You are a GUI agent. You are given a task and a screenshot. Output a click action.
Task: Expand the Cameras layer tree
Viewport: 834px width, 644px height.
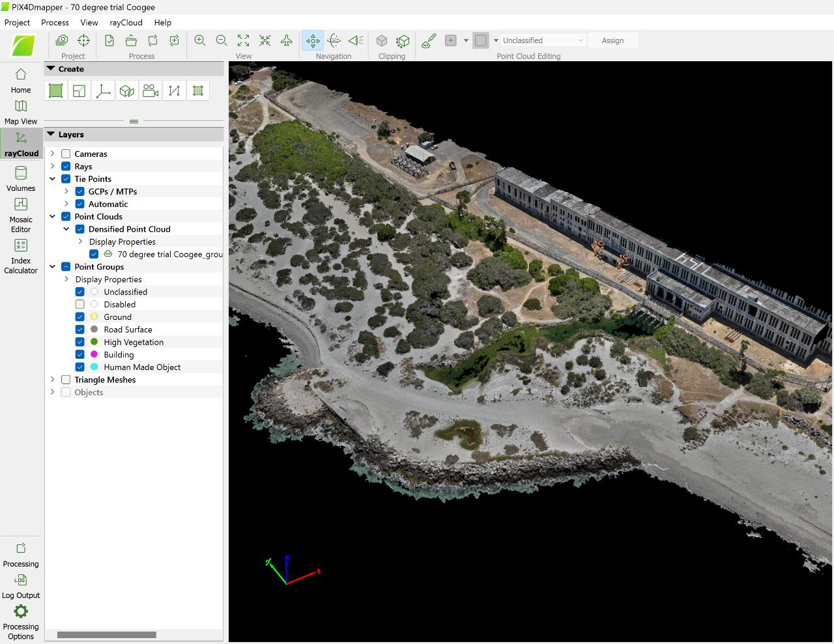tap(53, 153)
